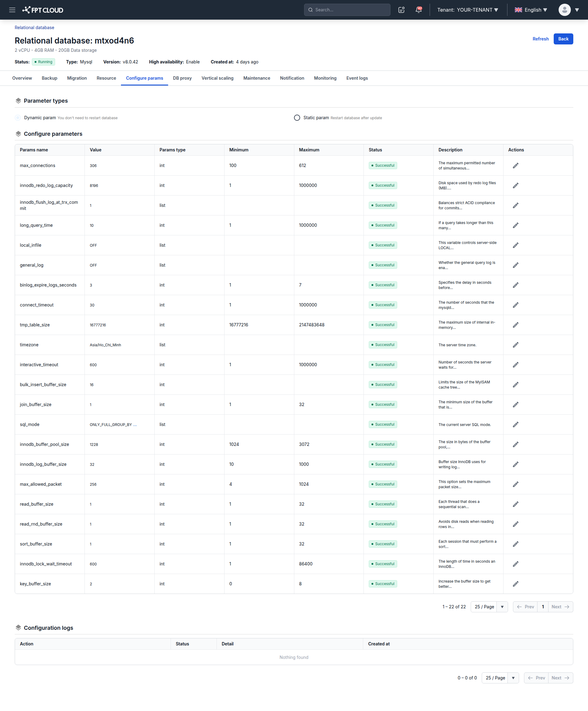Viewport: 588px width, 711px height.
Task: Edit the general_log parameter
Action: (515, 265)
